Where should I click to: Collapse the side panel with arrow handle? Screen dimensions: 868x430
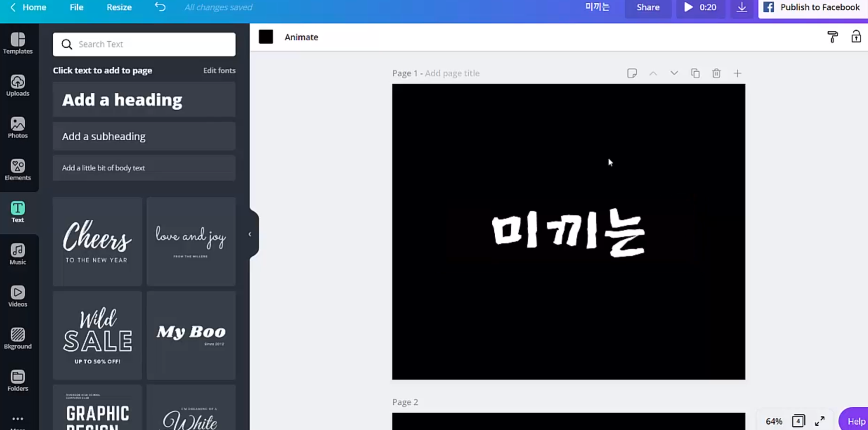click(x=250, y=234)
